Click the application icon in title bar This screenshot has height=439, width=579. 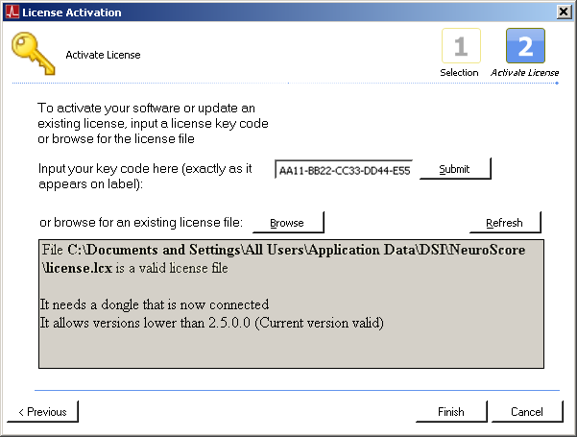12,12
